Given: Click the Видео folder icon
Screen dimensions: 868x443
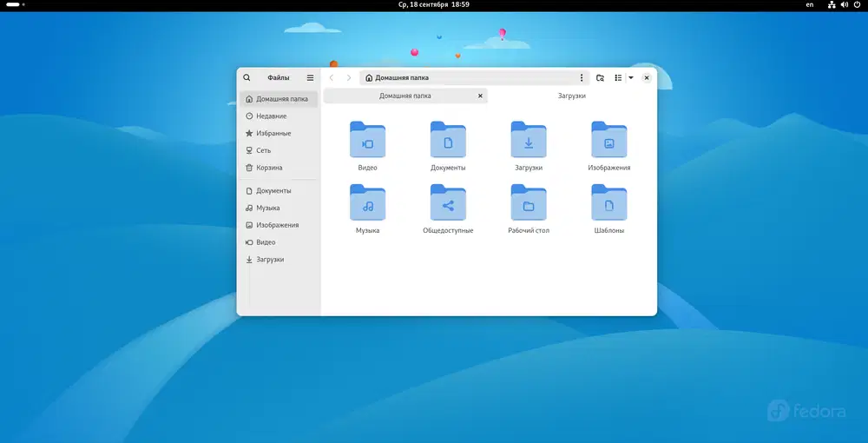Looking at the screenshot, I should pyautogui.click(x=367, y=139).
